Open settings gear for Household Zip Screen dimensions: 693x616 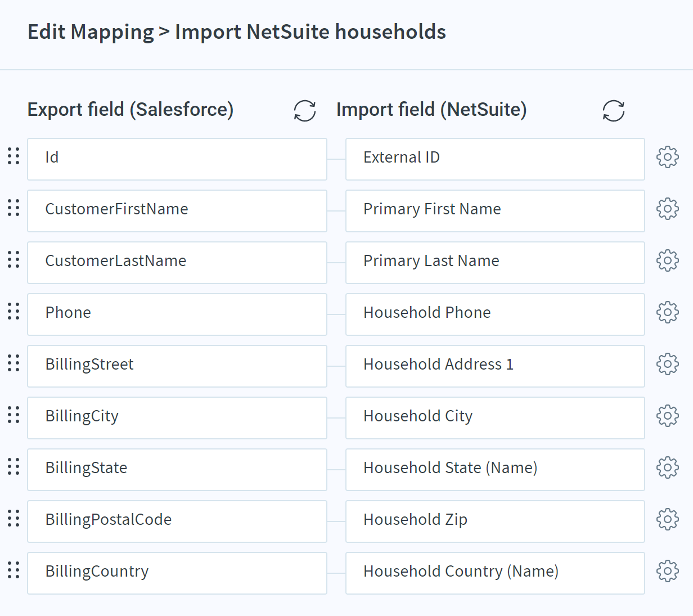(x=668, y=519)
